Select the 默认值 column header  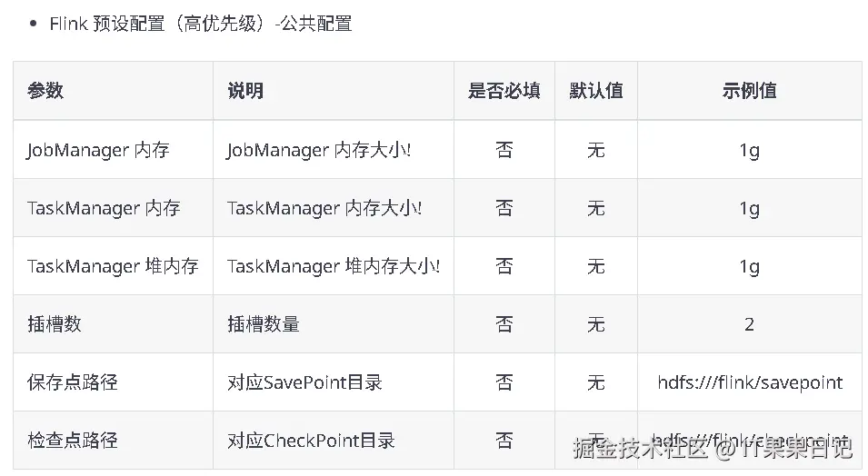pyautogui.click(x=596, y=91)
